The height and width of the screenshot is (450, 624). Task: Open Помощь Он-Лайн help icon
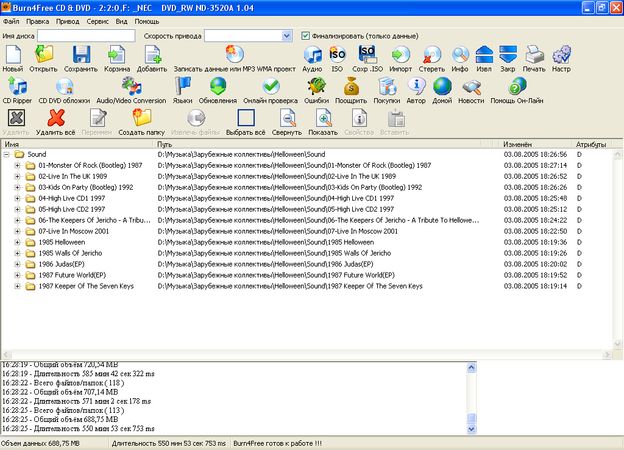tap(517, 86)
